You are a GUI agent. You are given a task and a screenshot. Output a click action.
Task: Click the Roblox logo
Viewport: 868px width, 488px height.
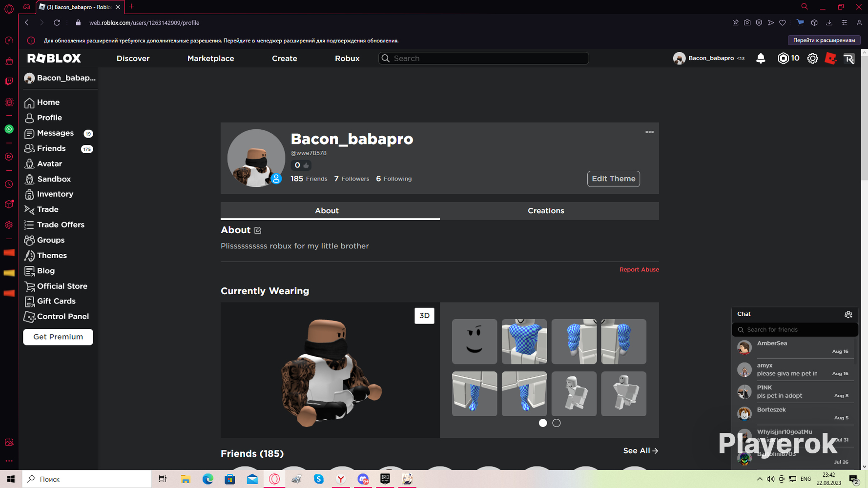click(x=54, y=58)
